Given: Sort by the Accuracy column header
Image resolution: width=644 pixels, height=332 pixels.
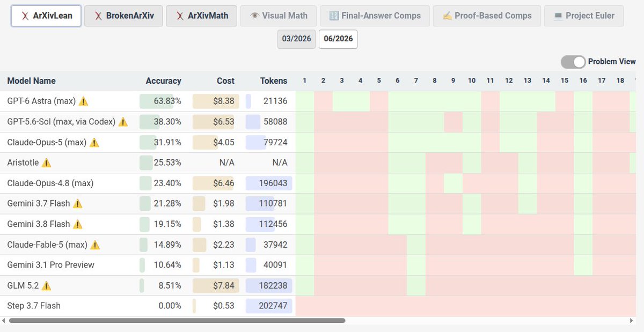Looking at the screenshot, I should pos(163,81).
